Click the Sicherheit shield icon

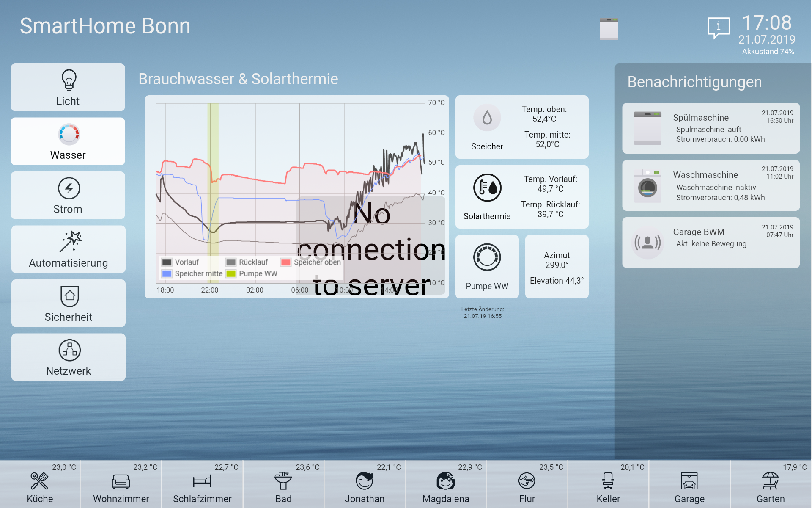[x=70, y=296]
